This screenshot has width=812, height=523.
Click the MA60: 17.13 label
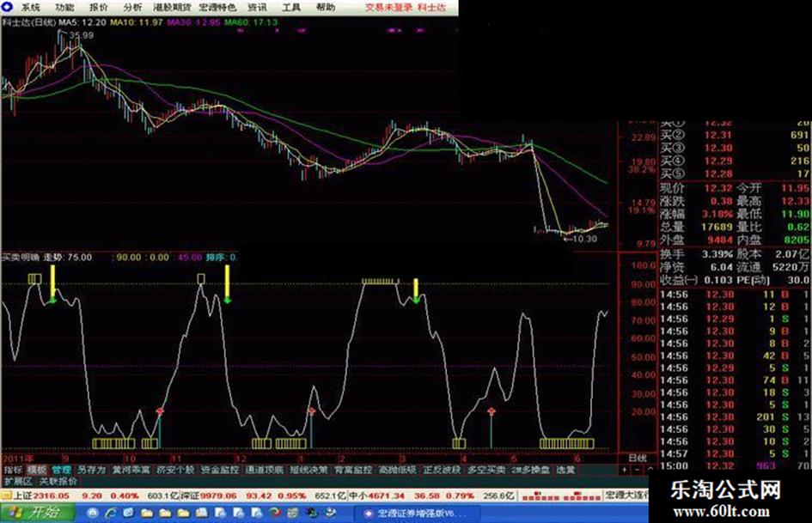pos(251,22)
